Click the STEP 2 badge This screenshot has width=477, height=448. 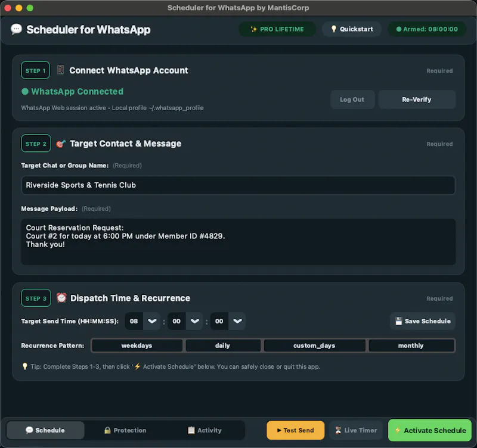[36, 144]
